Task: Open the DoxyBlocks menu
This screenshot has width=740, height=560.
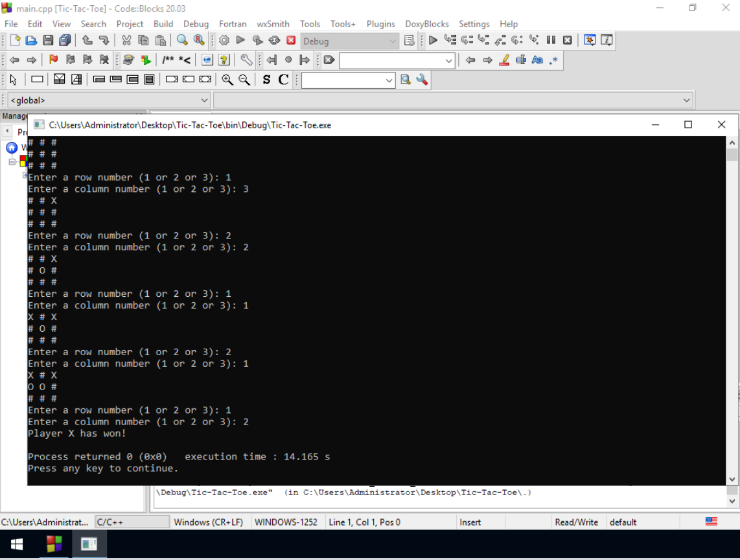Action: (x=426, y=23)
